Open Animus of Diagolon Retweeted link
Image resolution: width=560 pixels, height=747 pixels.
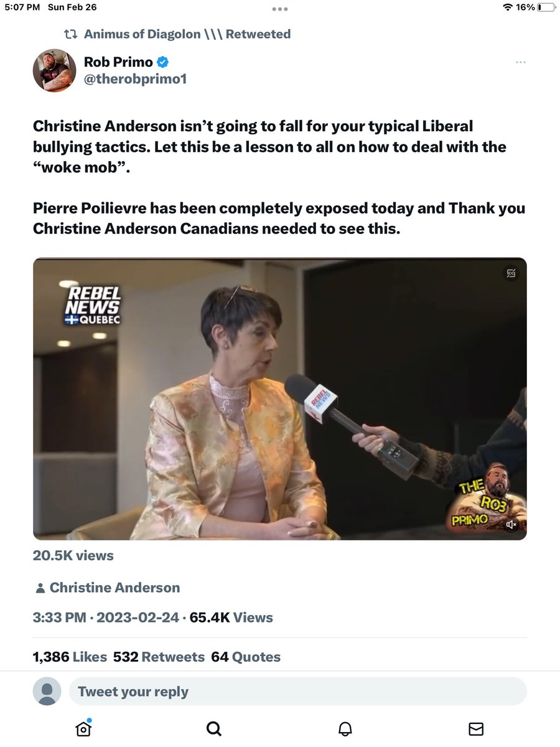click(187, 34)
